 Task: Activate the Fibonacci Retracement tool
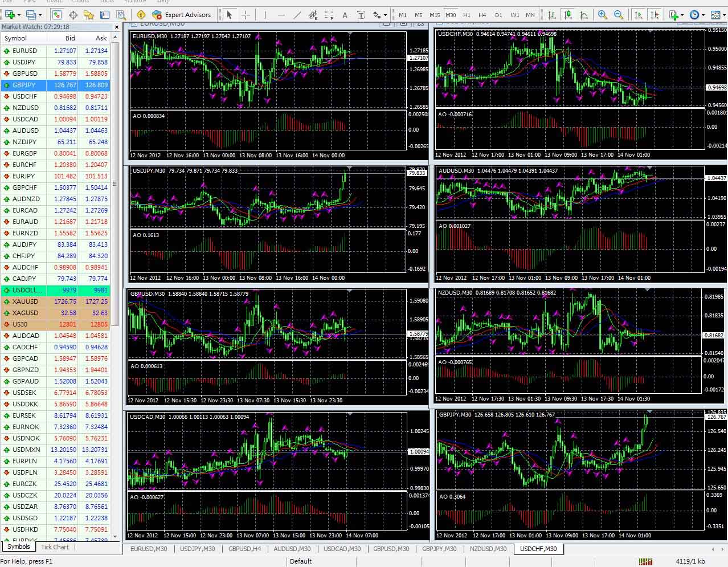click(329, 15)
